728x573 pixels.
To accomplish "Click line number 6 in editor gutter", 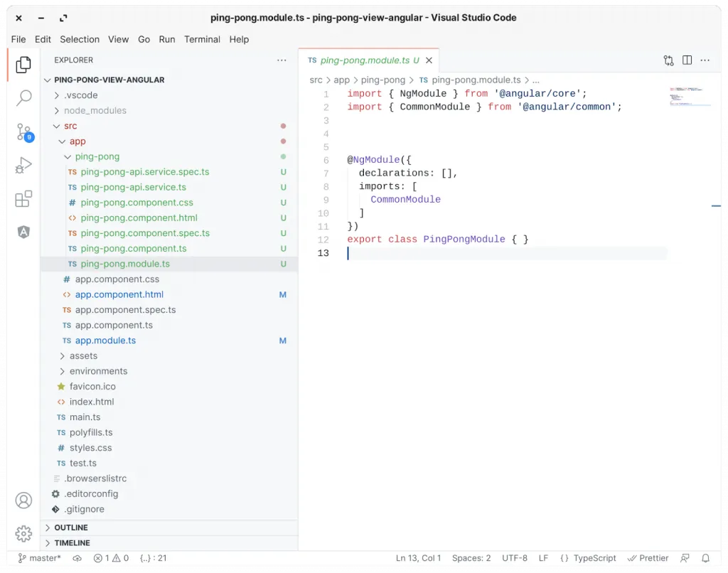I will click(326, 160).
